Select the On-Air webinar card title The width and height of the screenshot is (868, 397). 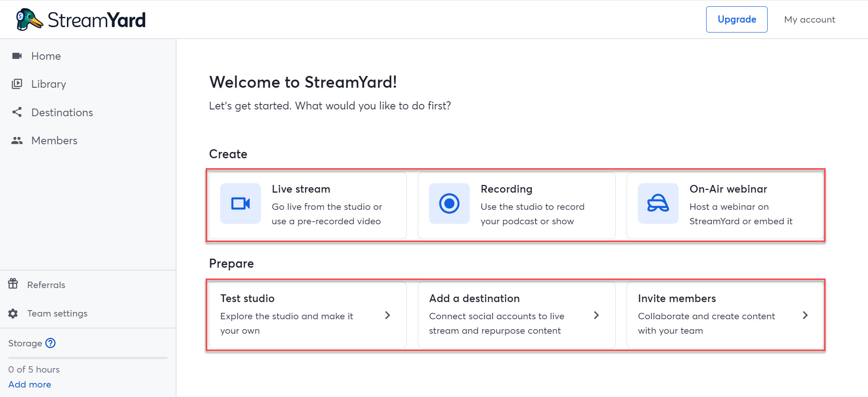[728, 189]
